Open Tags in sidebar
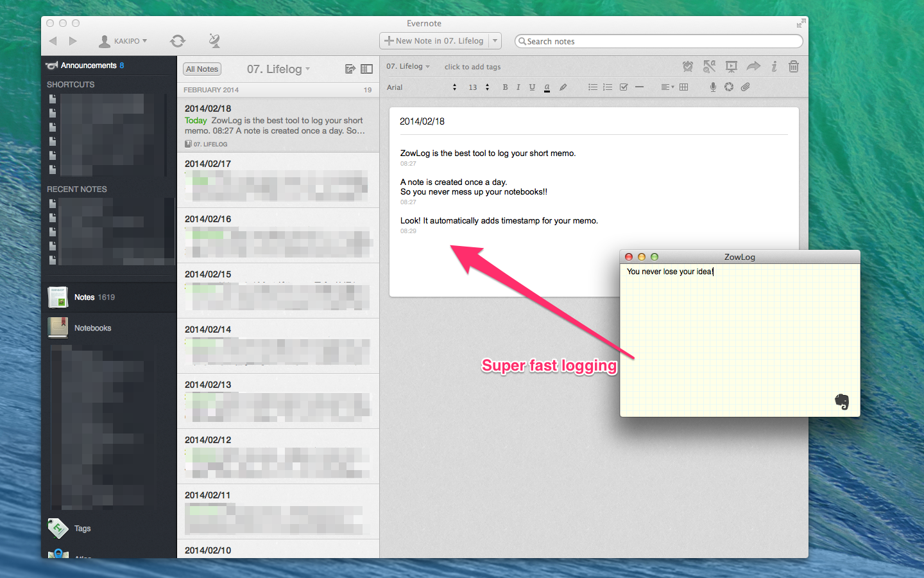This screenshot has height=578, width=924. pyautogui.click(x=109, y=529)
